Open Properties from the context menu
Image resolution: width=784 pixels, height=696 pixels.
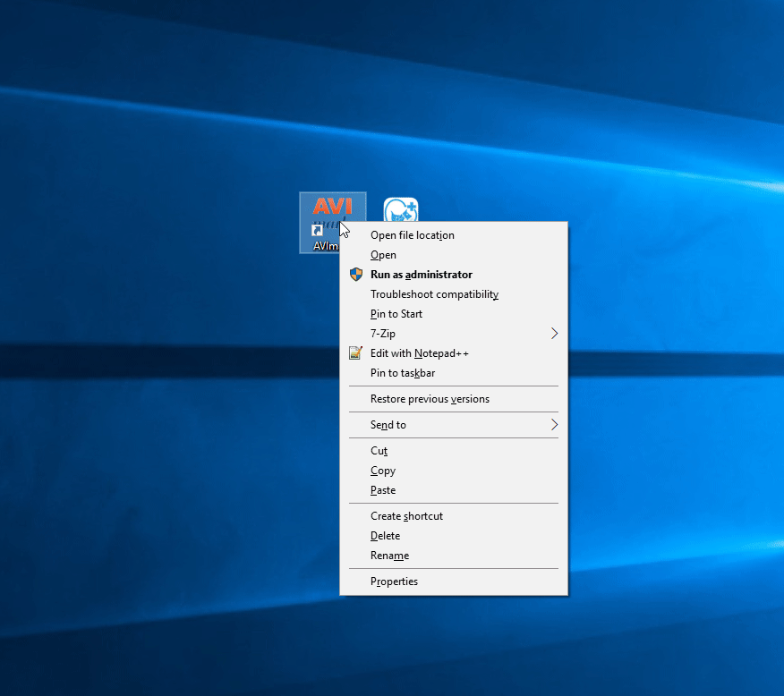pyautogui.click(x=454, y=581)
